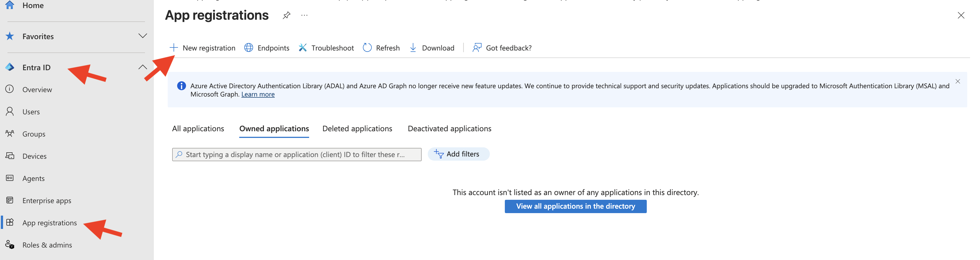Click the Add filters button label
The height and width of the screenshot is (260, 980).
click(463, 154)
